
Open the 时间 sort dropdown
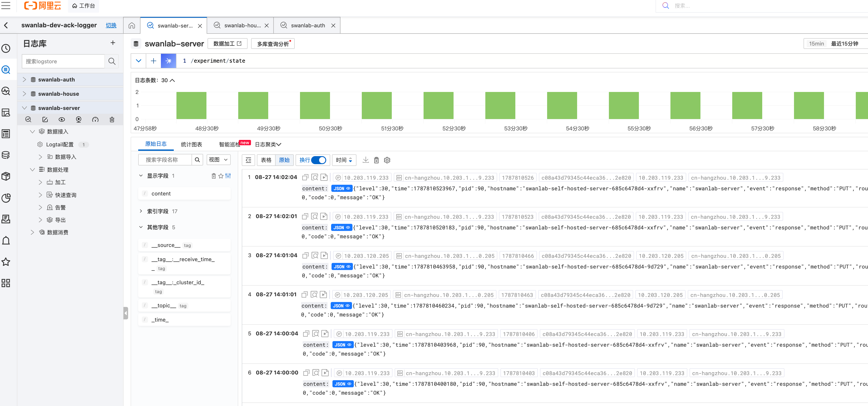[x=344, y=160]
